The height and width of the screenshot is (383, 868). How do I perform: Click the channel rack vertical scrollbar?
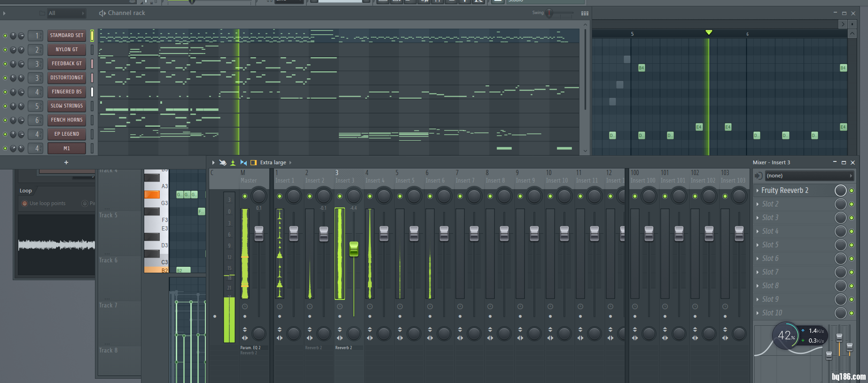(x=585, y=70)
